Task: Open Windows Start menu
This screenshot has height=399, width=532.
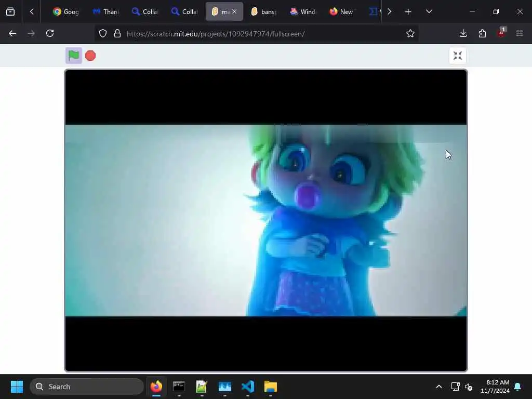Action: coord(17,387)
